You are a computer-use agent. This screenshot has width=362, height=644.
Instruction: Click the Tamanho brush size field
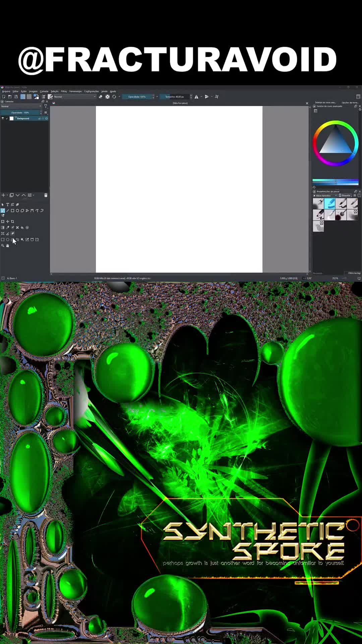175,97
